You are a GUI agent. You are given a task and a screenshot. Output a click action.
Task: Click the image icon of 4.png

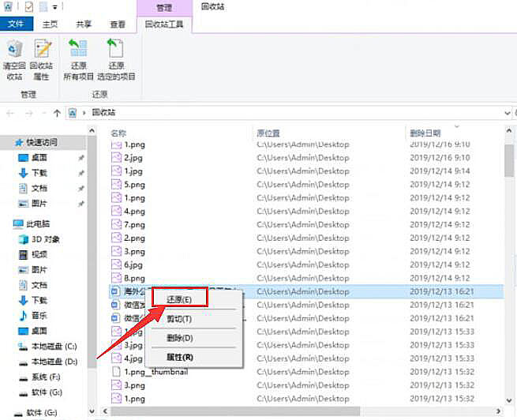coord(116,211)
